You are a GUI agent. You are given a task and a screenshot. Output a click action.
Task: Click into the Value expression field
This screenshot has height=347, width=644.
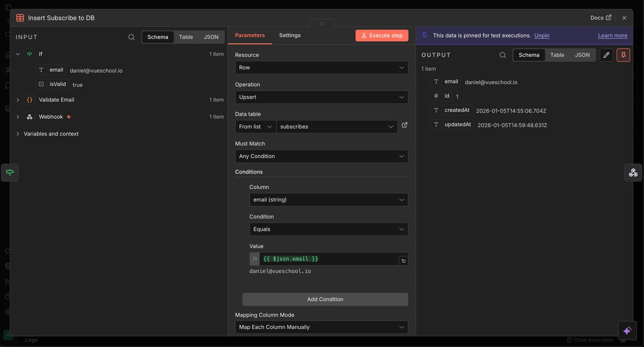point(329,259)
